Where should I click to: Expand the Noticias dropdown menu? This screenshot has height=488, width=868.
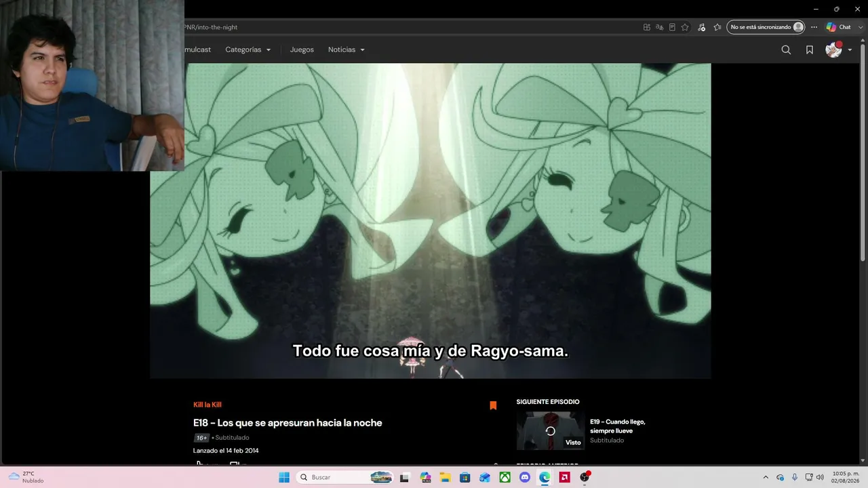tap(347, 49)
